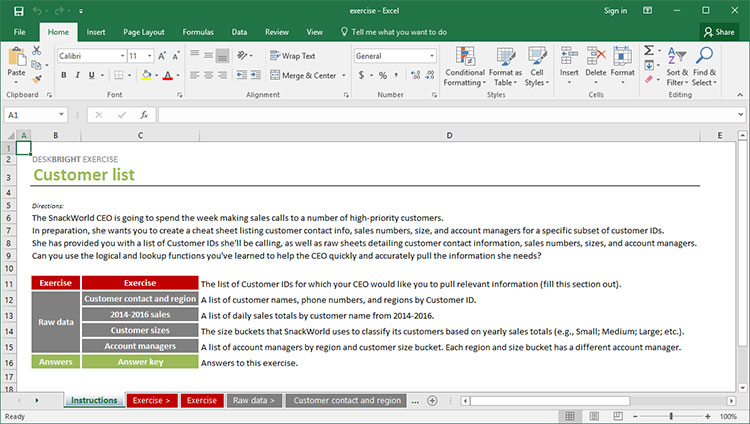Open the Name Box dropdown arrow
This screenshot has width=750, height=424.
[x=62, y=115]
